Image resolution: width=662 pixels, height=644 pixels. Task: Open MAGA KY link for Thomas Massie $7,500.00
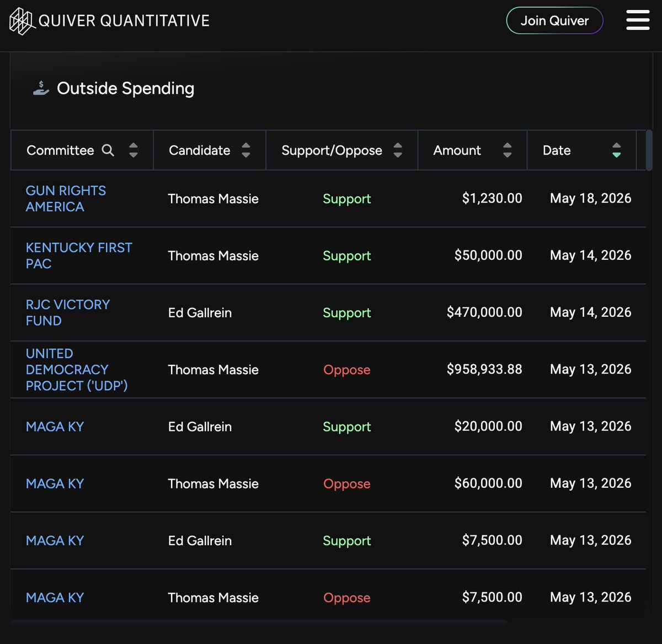point(55,597)
